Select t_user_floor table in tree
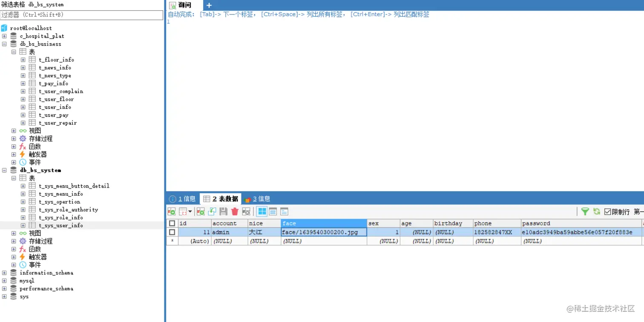 (x=56, y=99)
